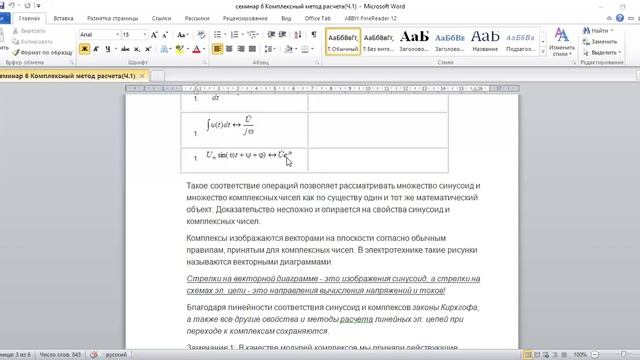Click the word count in status bar

[x=60, y=355]
